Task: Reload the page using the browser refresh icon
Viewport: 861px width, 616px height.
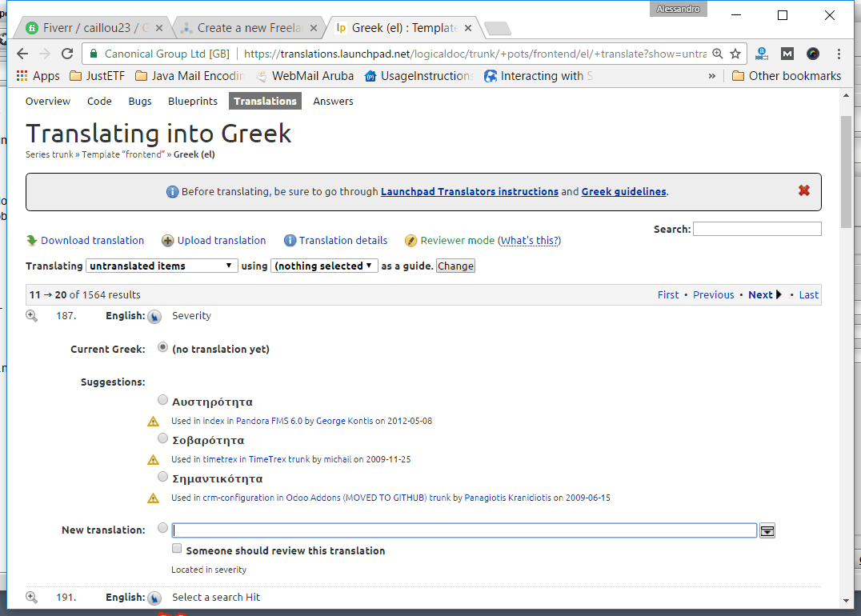Action: (67, 54)
